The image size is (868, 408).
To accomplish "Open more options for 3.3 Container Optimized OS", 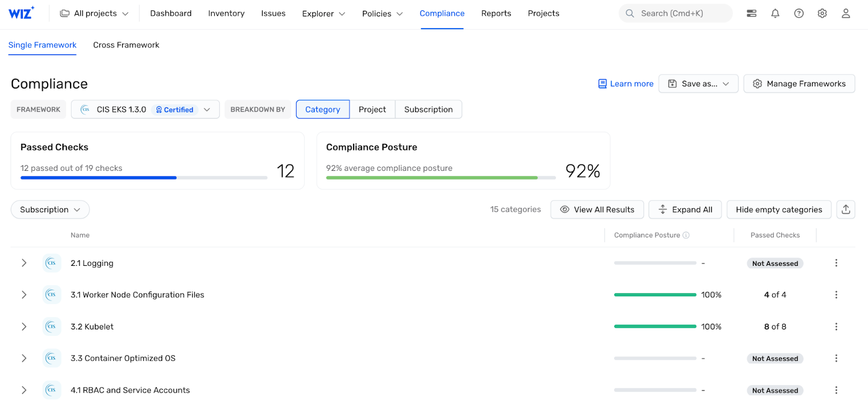I will 836,358.
